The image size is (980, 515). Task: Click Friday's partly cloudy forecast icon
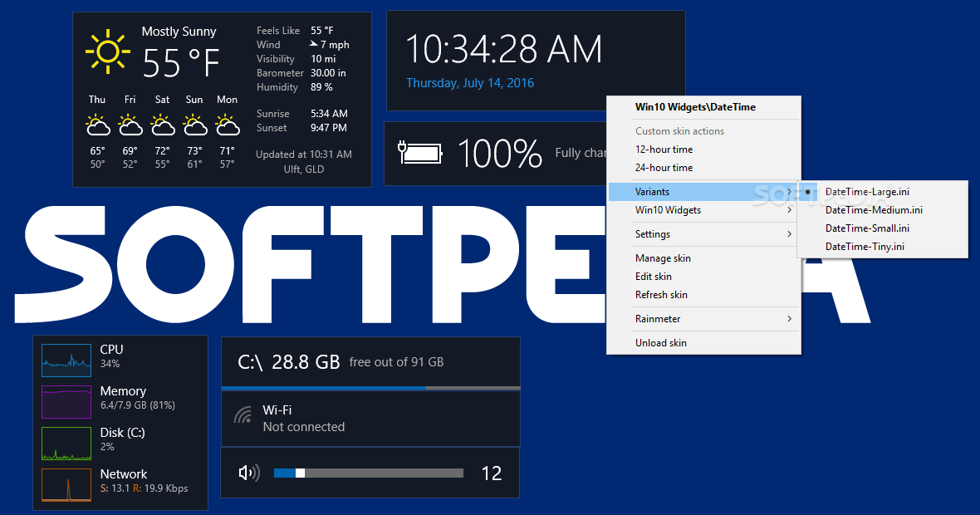coord(130,125)
